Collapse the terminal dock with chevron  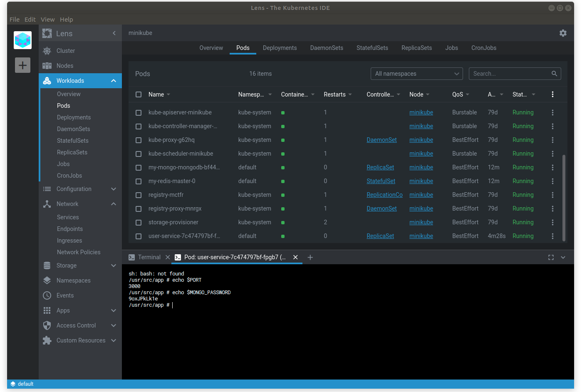pos(563,257)
